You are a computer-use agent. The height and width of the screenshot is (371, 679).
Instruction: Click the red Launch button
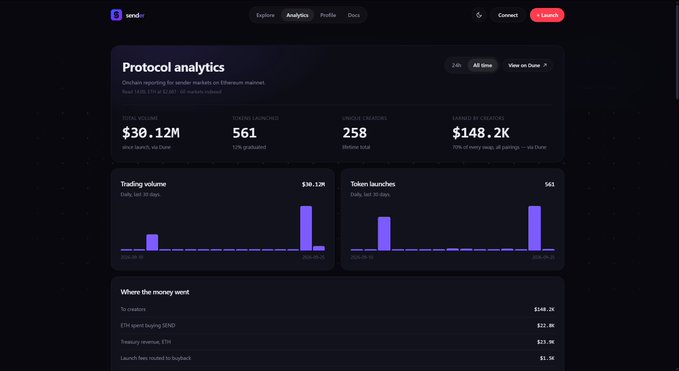(x=547, y=15)
